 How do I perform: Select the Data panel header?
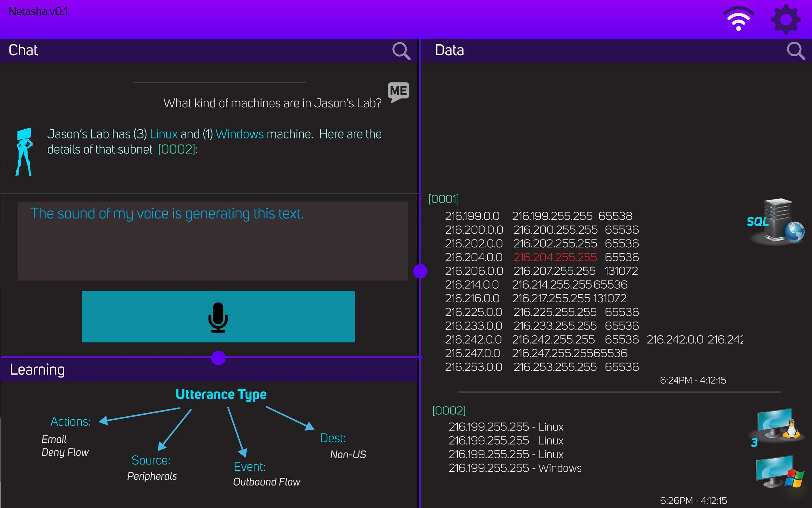coord(449,50)
